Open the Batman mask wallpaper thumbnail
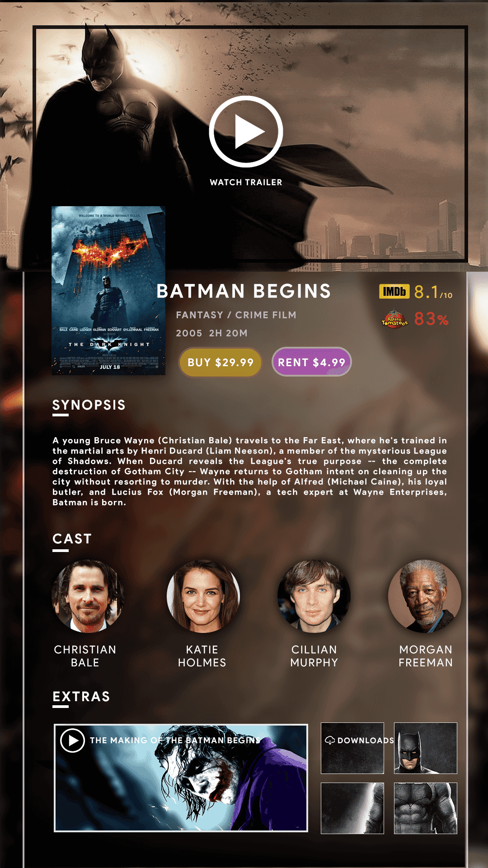The image size is (488, 868). [425, 748]
